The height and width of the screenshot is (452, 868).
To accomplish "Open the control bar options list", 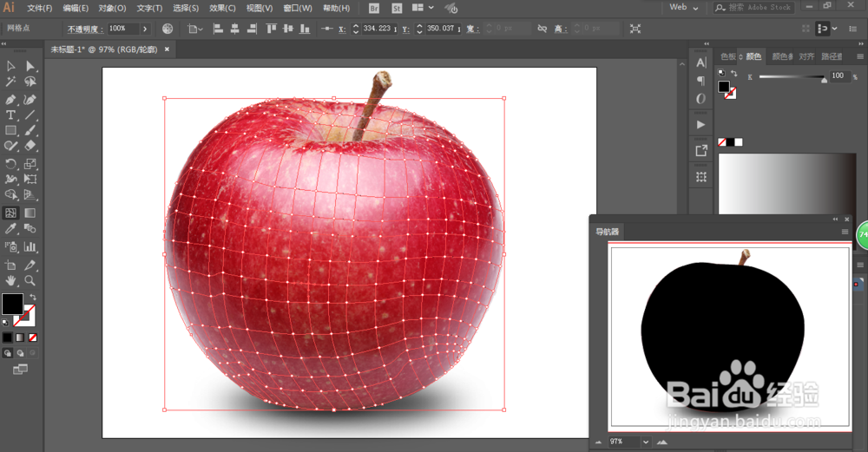I will point(853,29).
